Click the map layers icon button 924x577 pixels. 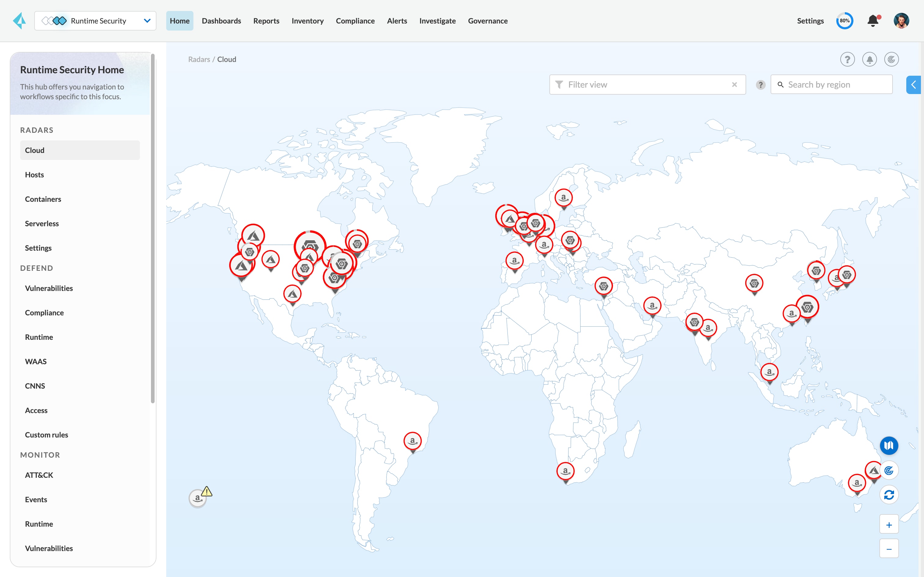[889, 445]
